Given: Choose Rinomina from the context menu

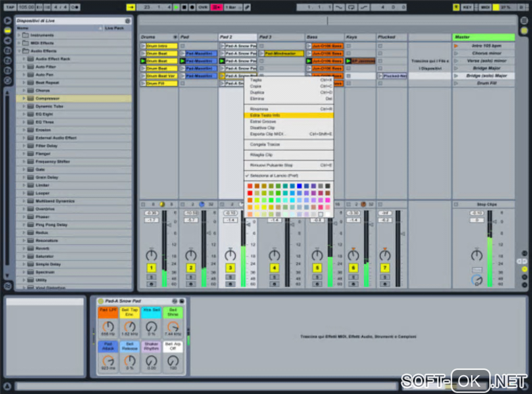Looking at the screenshot, I should 289,109.
